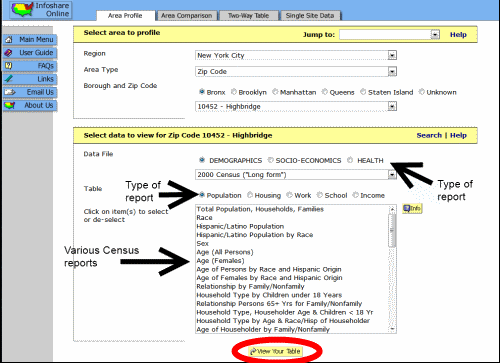This screenshot has width=500, height=363.
Task: Select the Unknown borough radio button
Action: point(422,92)
